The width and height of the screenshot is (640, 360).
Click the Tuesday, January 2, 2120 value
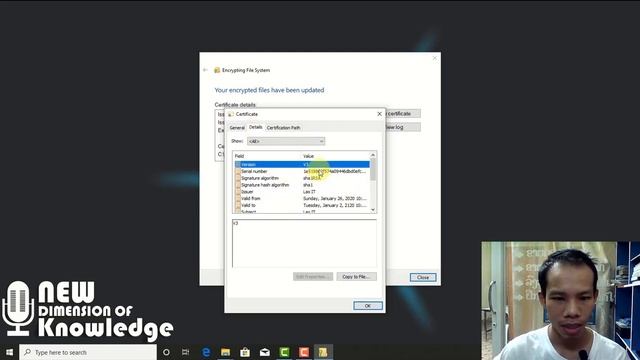coord(335,205)
